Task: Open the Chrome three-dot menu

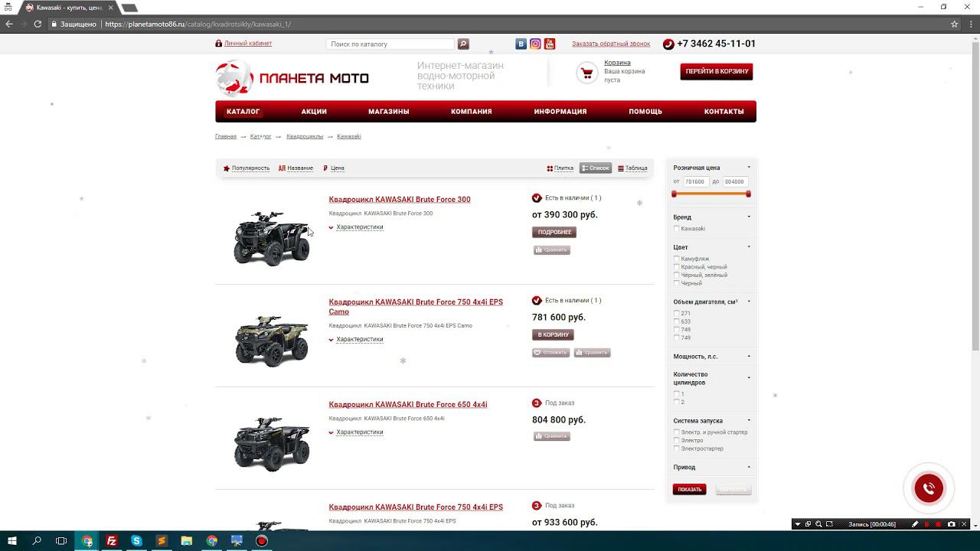Action: [x=969, y=24]
